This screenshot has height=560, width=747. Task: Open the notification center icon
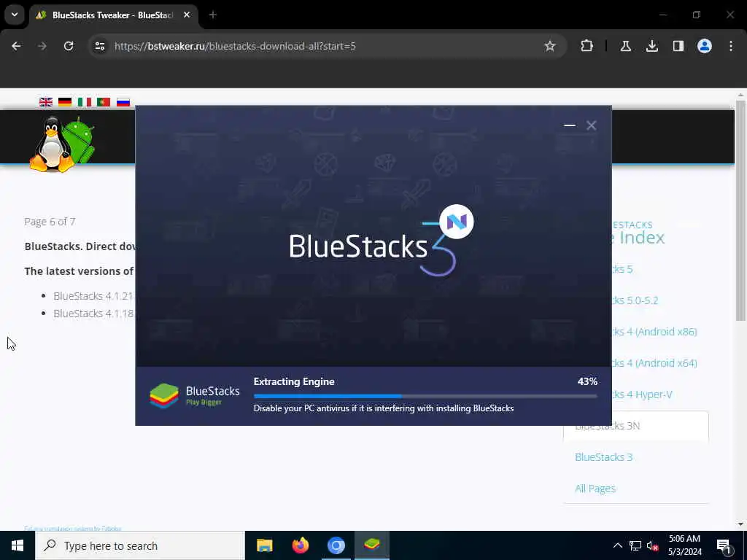(x=724, y=545)
